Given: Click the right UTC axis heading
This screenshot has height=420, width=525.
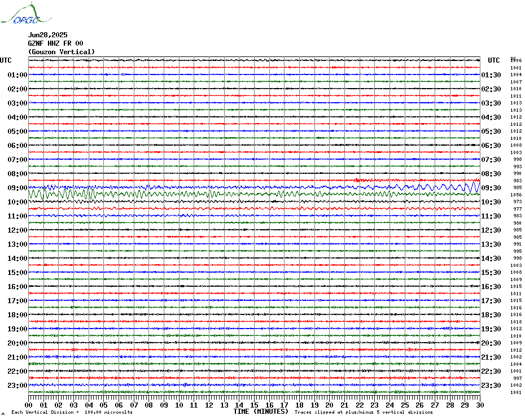Looking at the screenshot, I should click(493, 60).
